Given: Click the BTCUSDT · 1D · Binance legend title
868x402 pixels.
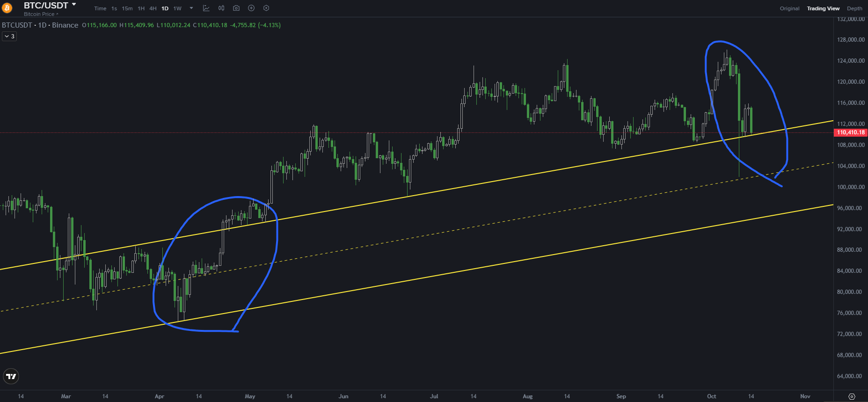Looking at the screenshot, I should point(40,25).
